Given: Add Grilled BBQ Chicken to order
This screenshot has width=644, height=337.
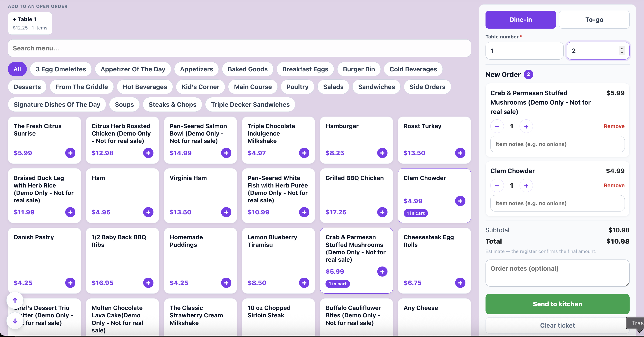Looking at the screenshot, I should [x=382, y=212].
